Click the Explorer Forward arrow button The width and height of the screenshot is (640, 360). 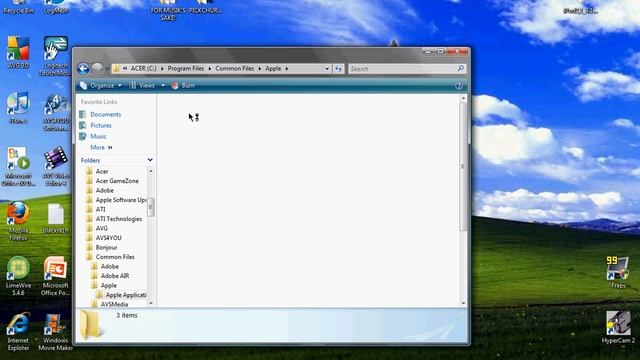97,69
